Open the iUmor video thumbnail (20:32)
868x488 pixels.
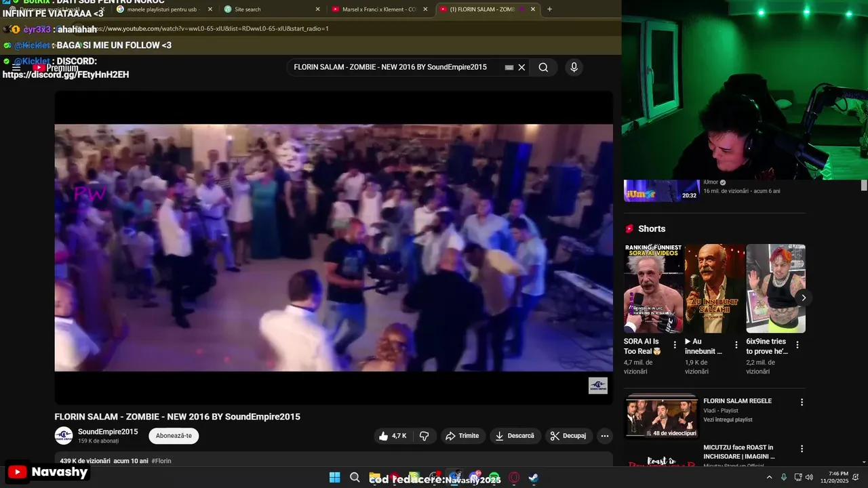(661, 190)
